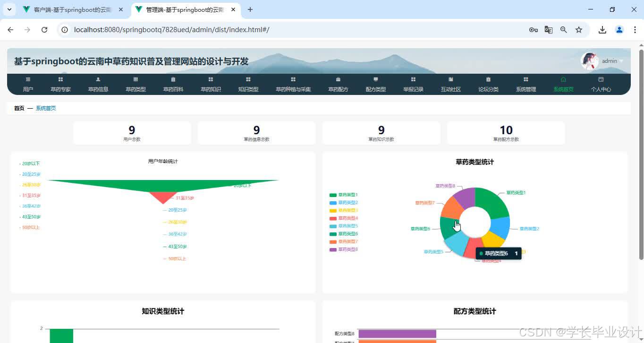Image resolution: width=644 pixels, height=343 pixels.
Task: Toggle 20岁以下 in the age chart legend
Action: point(30,163)
